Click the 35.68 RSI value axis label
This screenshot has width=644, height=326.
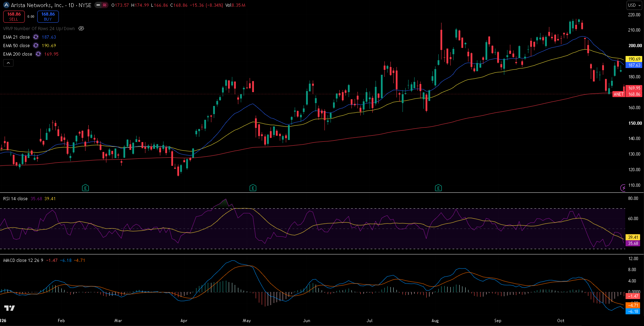pos(633,243)
